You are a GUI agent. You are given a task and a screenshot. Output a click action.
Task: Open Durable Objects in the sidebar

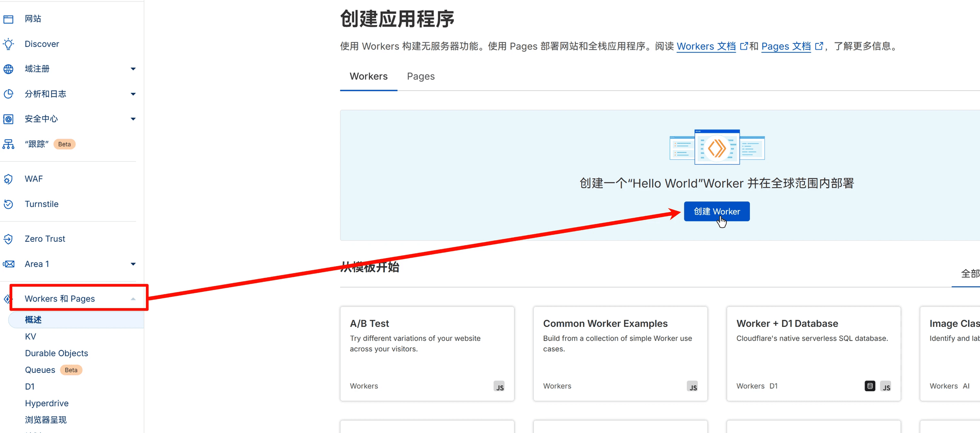[x=57, y=353]
